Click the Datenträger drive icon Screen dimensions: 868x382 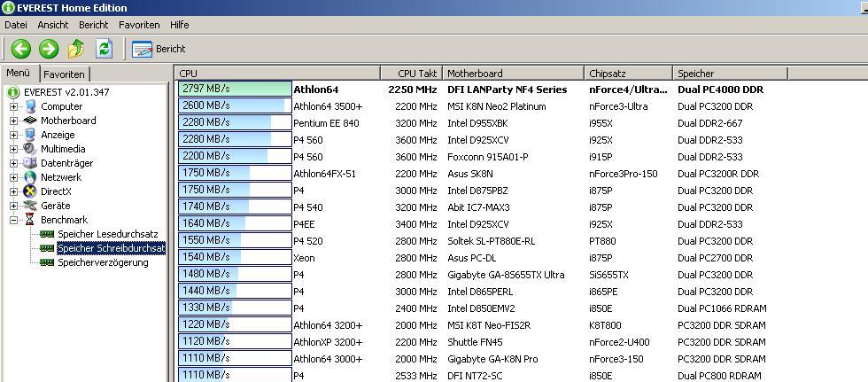coord(30,163)
